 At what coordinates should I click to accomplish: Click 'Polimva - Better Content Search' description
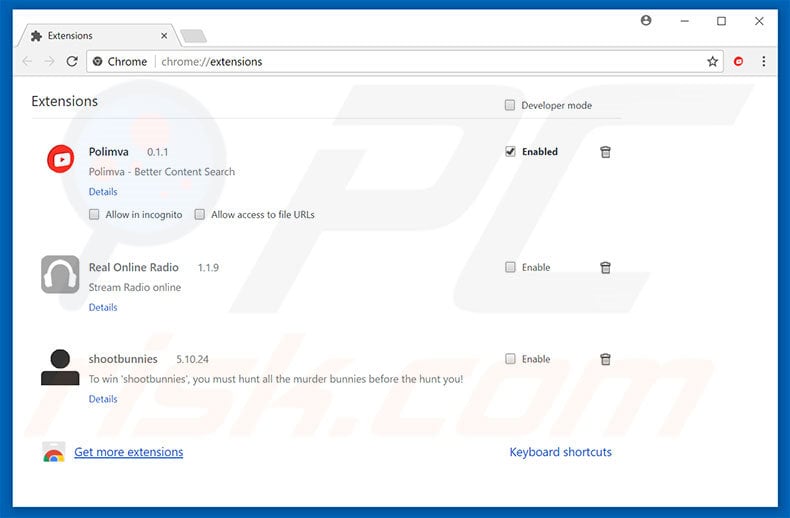pos(162,172)
